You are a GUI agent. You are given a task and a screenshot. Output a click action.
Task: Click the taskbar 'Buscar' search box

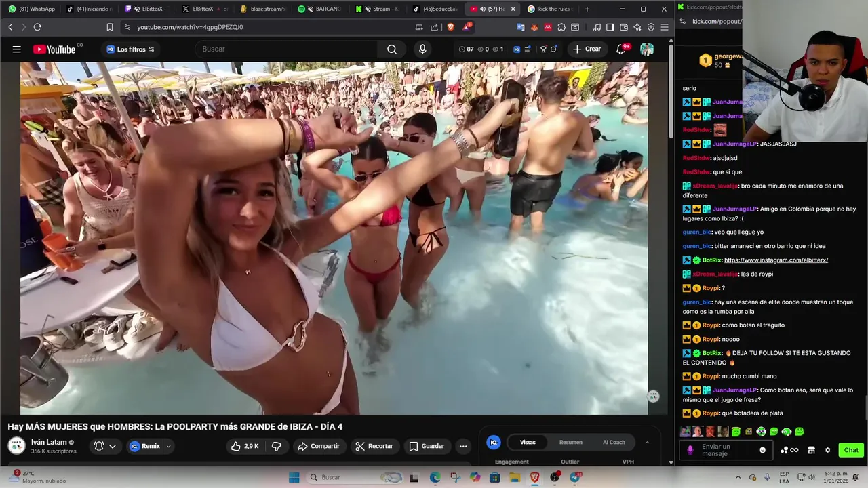click(x=355, y=477)
